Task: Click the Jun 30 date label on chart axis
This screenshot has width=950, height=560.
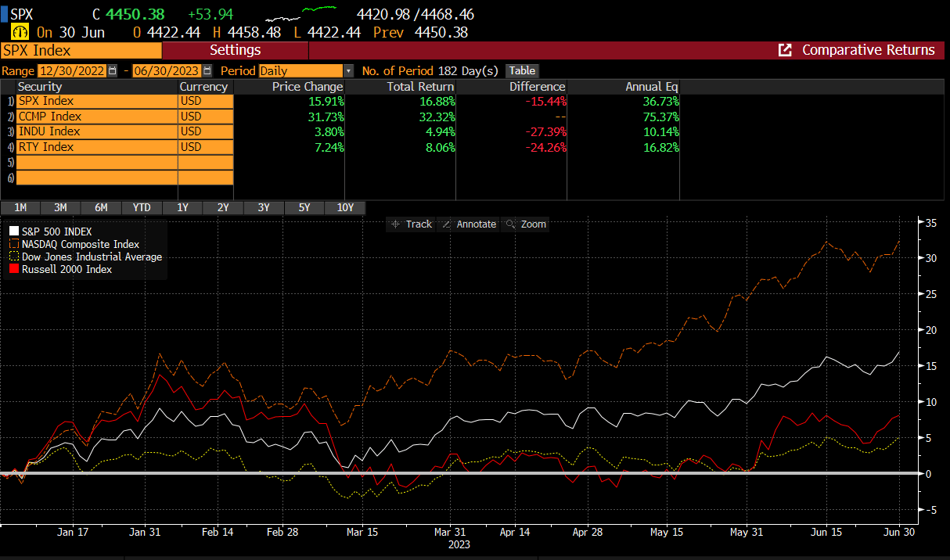Action: [898, 531]
